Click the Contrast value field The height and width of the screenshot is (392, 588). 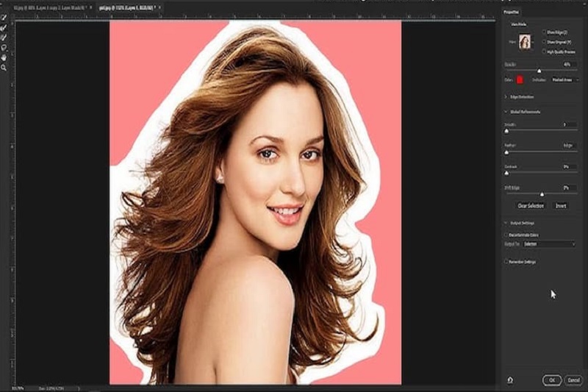pos(569,166)
